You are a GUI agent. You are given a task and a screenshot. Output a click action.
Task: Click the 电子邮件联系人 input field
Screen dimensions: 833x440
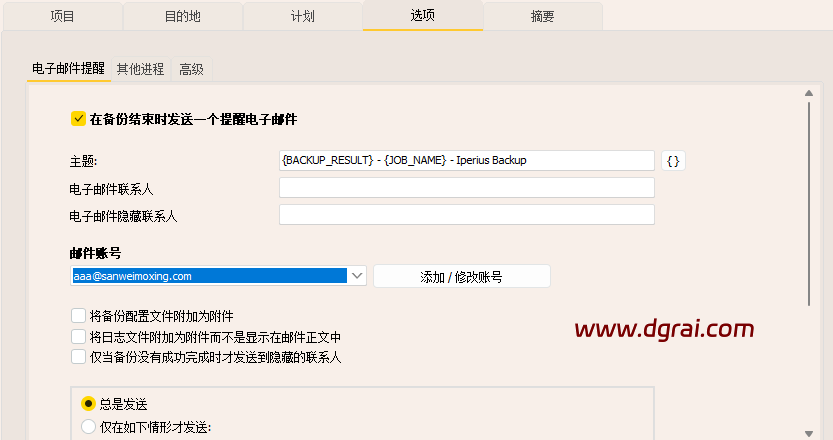[466, 188]
